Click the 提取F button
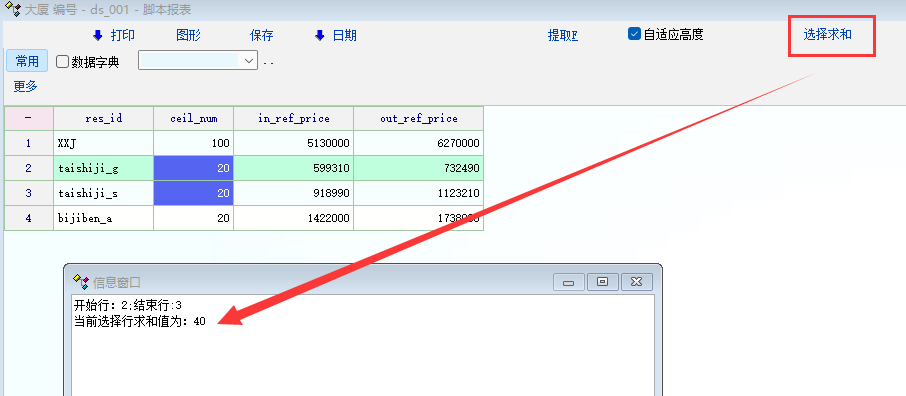This screenshot has width=906, height=396. [563, 35]
